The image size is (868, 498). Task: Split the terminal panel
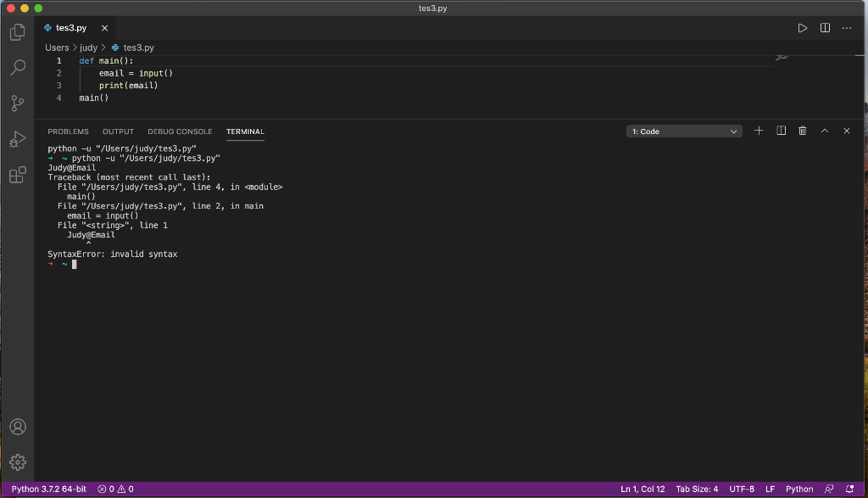(781, 130)
